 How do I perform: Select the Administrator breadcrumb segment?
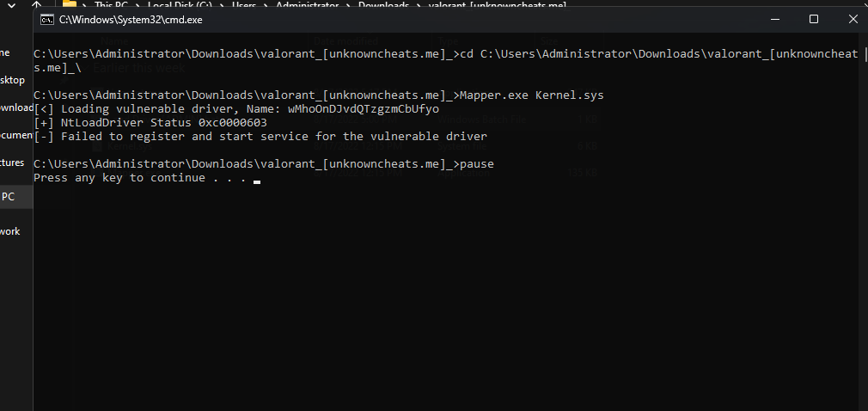[308, 5]
